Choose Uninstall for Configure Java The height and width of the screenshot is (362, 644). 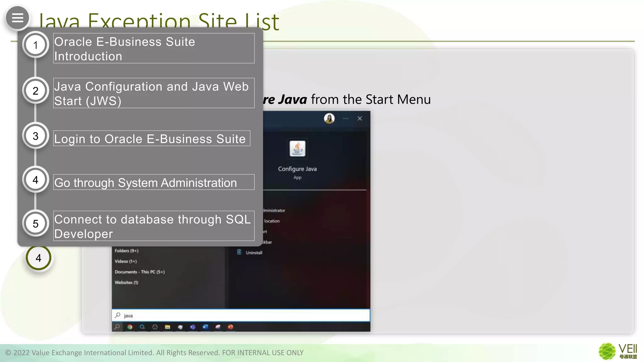pyautogui.click(x=254, y=253)
